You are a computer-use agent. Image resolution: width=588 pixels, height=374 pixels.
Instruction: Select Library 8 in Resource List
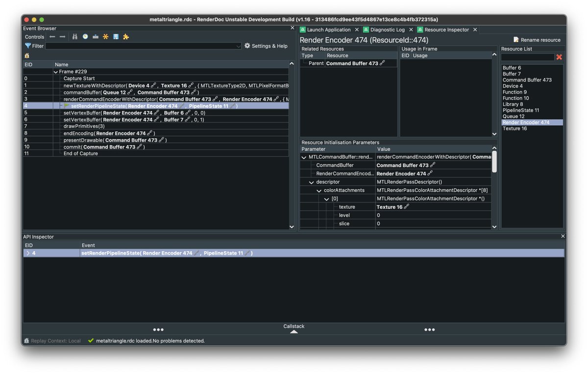pos(532,104)
